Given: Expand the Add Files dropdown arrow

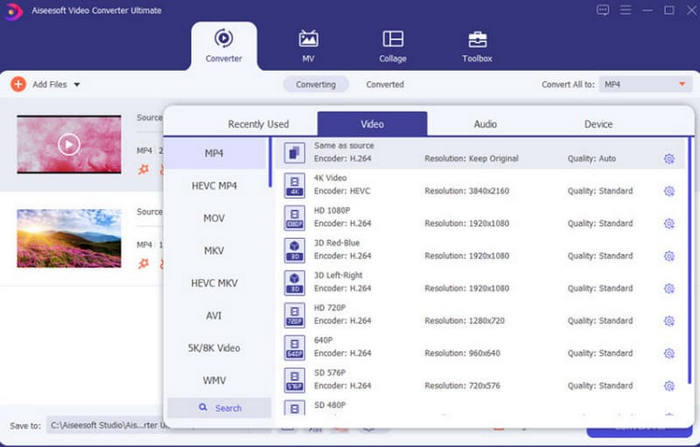Looking at the screenshot, I should [77, 84].
